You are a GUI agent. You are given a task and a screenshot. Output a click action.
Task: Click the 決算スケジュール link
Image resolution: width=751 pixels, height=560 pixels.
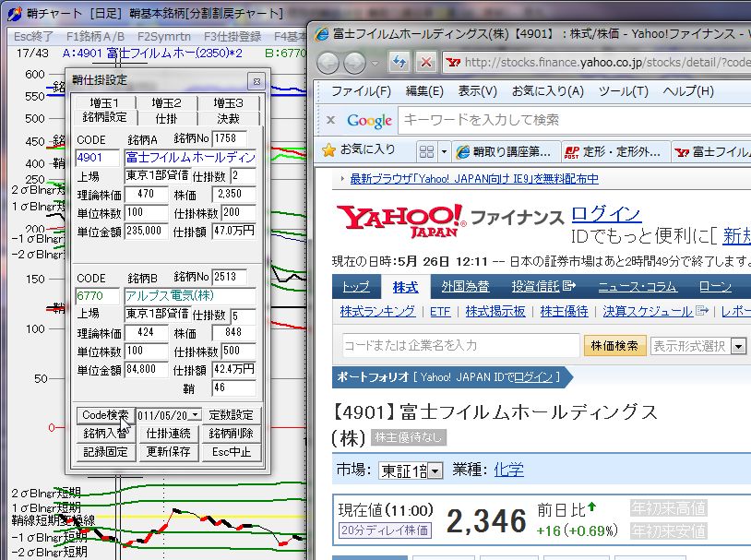tap(648, 312)
